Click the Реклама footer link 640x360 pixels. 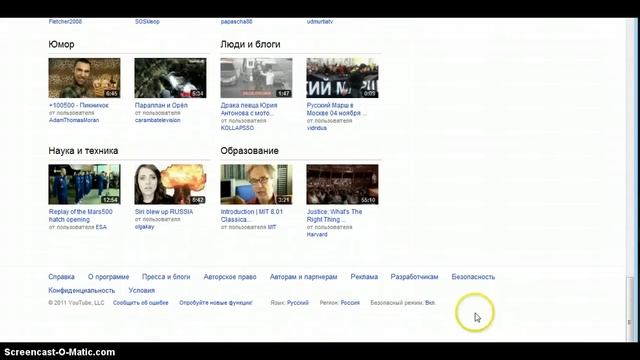pos(364,277)
